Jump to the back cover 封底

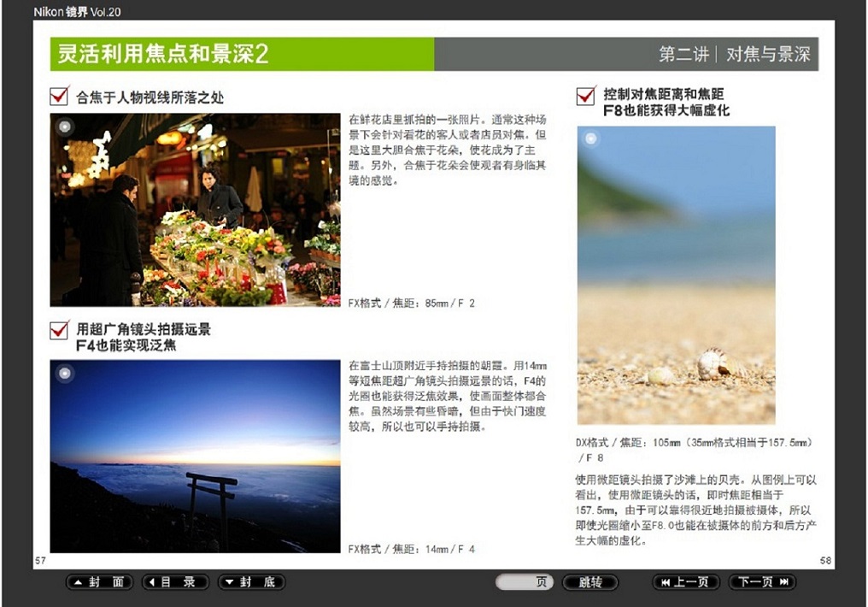click(251, 582)
